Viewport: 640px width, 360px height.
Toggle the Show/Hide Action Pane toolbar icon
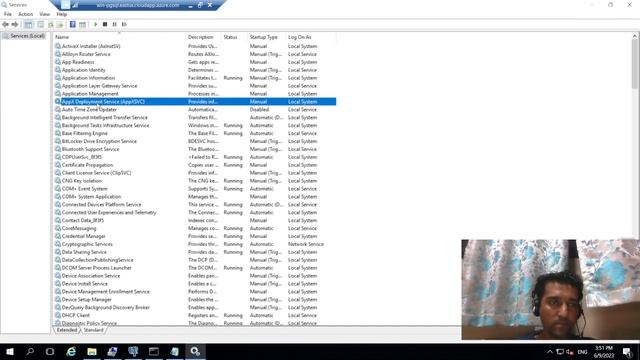point(82,24)
